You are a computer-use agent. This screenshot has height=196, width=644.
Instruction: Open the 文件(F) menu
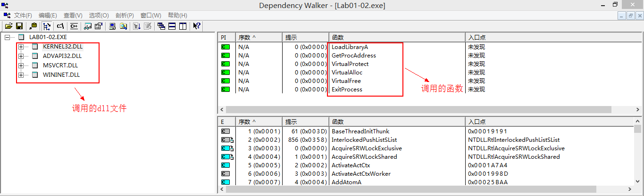coord(23,16)
